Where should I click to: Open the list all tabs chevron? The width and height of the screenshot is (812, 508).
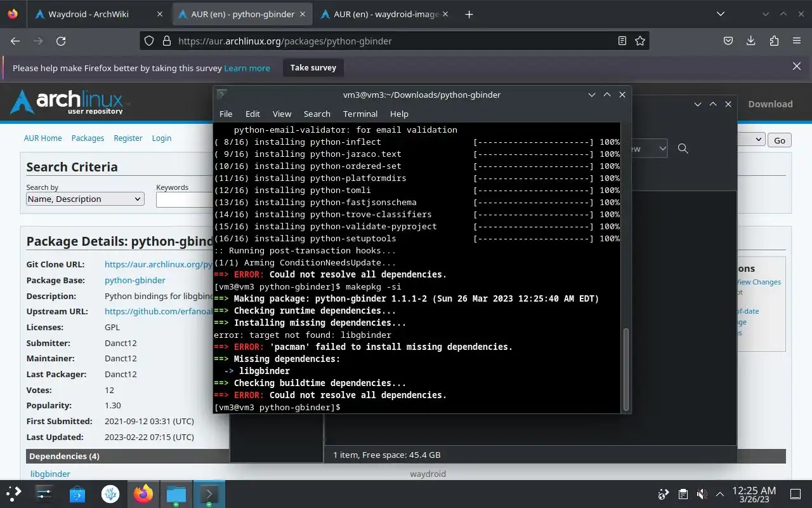(x=721, y=14)
